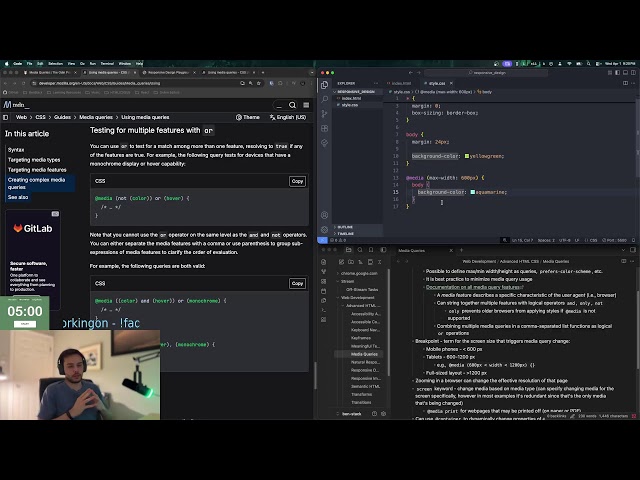Open Obsidian graph view ribbon icon
The height and width of the screenshot is (480, 640).
[x=324, y=271]
